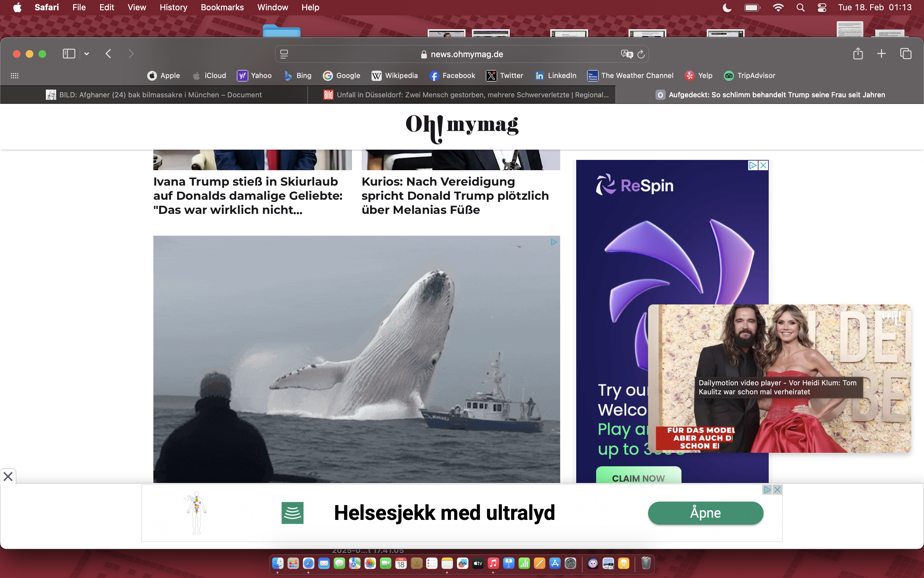The height and width of the screenshot is (578, 924).
Task: Show the favorites grid icon
Action: [x=14, y=76]
